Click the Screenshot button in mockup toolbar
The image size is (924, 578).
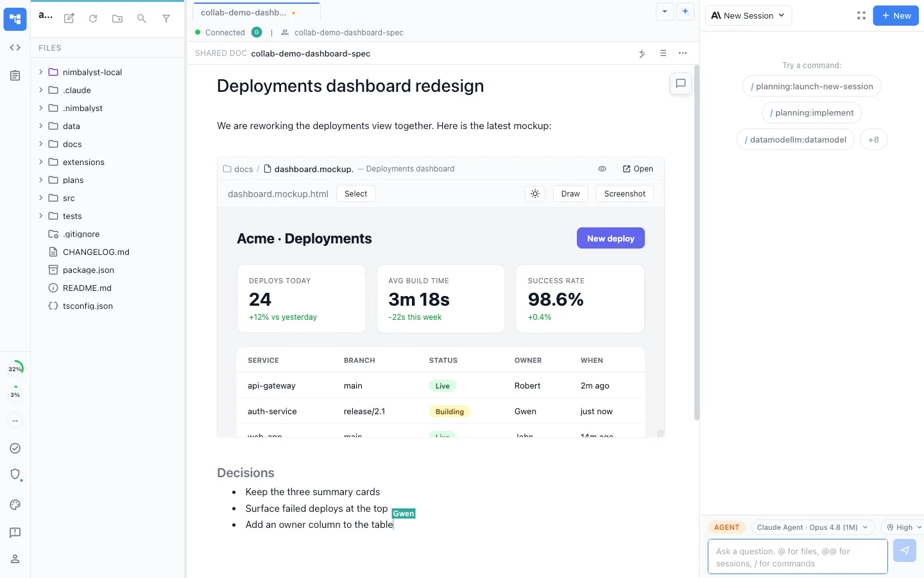click(624, 194)
